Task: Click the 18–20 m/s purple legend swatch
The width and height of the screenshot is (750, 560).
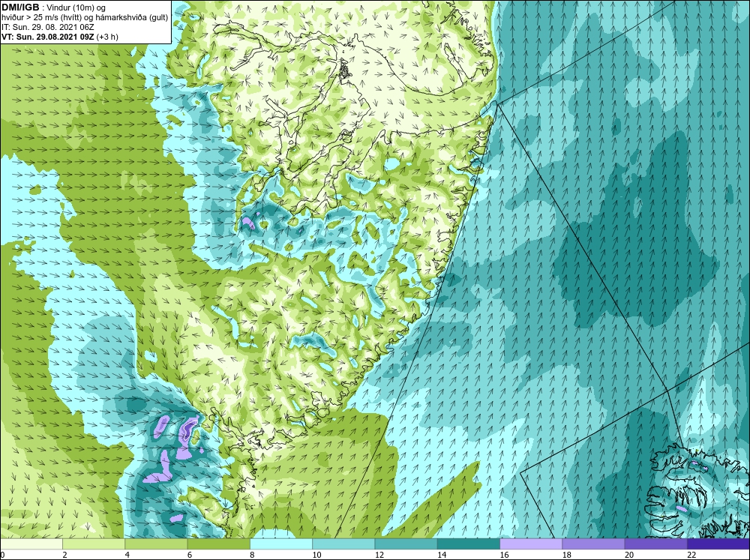Action: (593, 544)
